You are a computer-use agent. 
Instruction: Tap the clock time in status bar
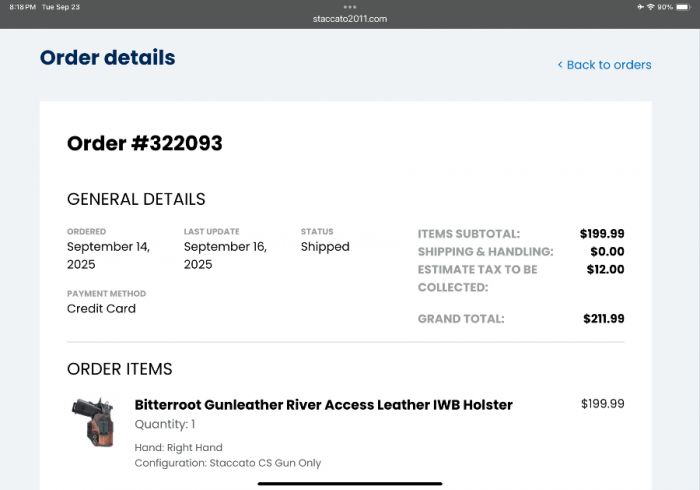pyautogui.click(x=22, y=7)
